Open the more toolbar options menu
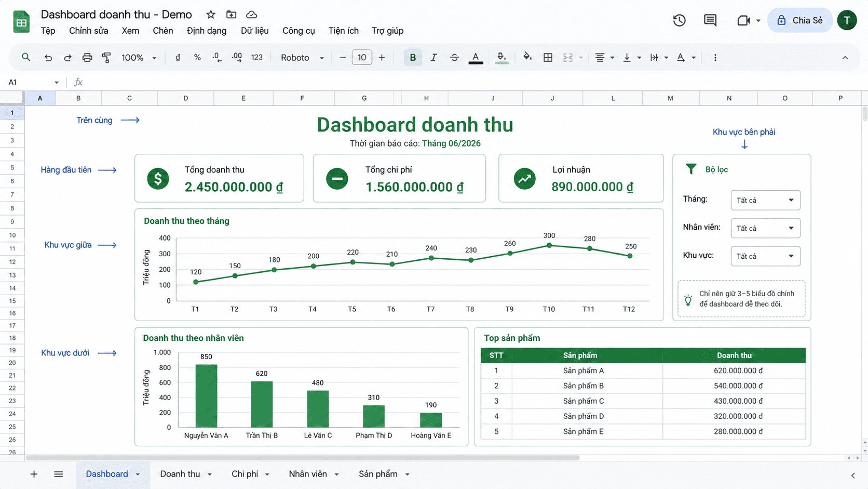This screenshot has width=868, height=489. click(x=715, y=58)
